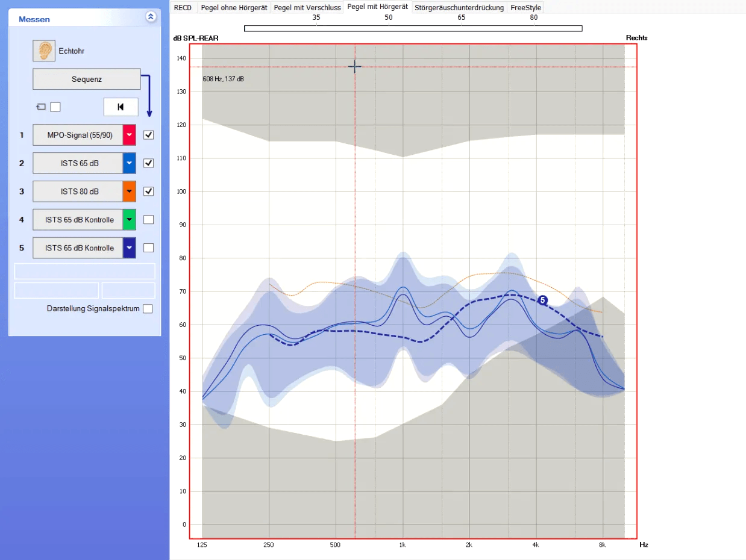Open the blue dropdown for ISTS 65 dB
Image resolution: width=746 pixels, height=560 pixels.
pos(130,163)
